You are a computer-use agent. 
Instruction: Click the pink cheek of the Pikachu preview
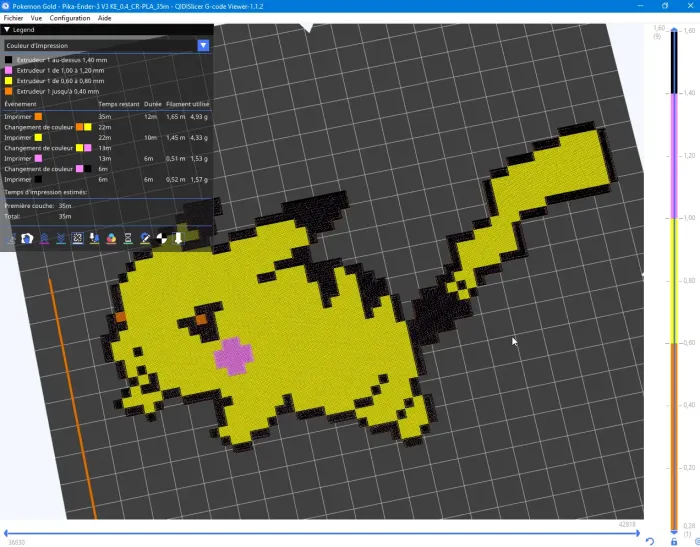(x=233, y=356)
